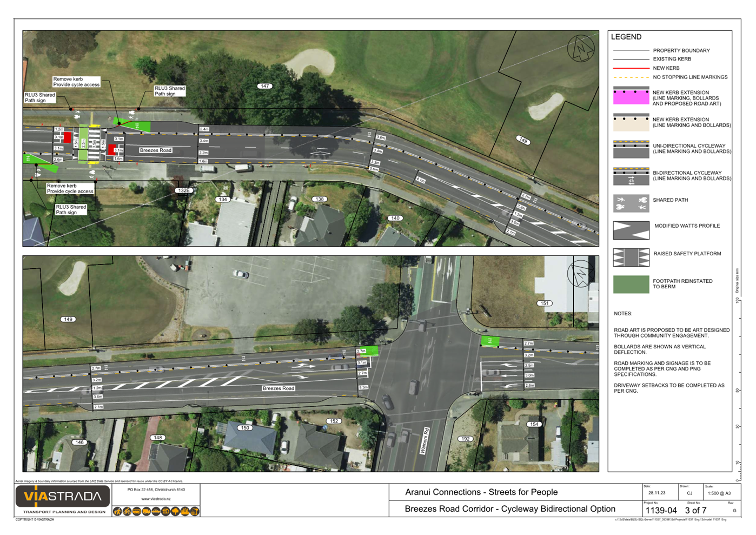Select the Shared Path legend symbol
Screen dimensions: 756x535
[631, 203]
